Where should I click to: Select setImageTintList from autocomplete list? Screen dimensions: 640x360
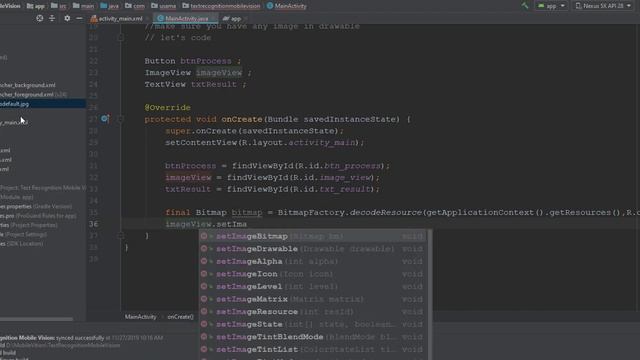[313, 350]
